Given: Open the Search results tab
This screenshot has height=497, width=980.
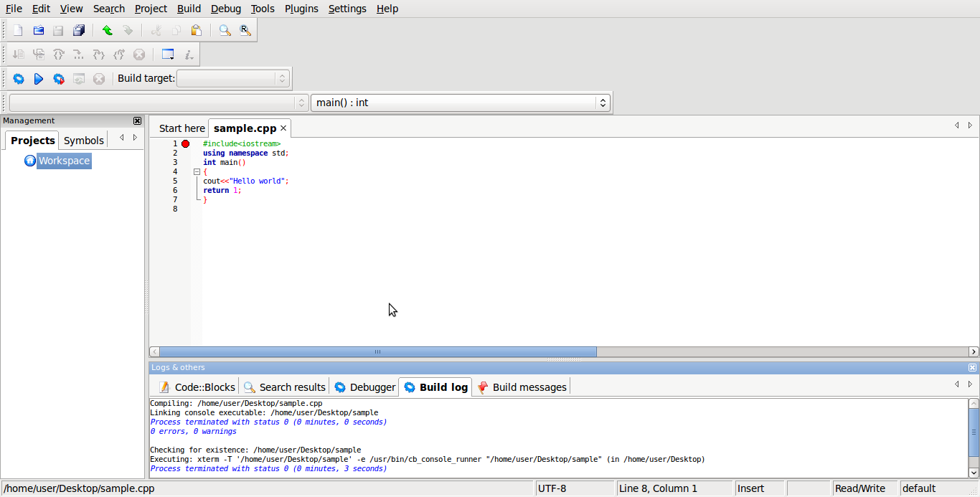Looking at the screenshot, I should pos(284,387).
